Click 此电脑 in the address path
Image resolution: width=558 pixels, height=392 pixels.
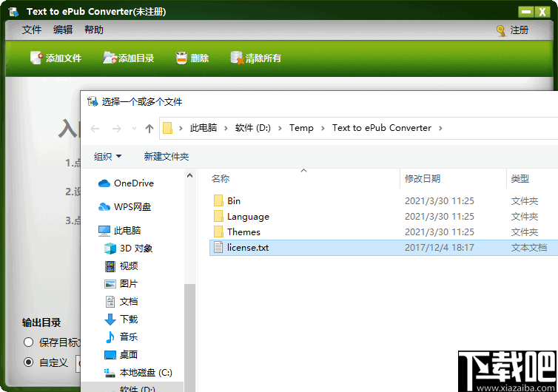click(204, 128)
